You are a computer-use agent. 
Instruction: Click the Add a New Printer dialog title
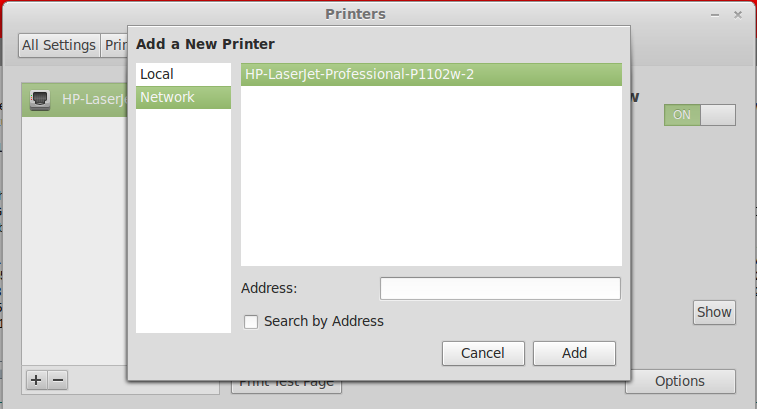[x=205, y=44]
